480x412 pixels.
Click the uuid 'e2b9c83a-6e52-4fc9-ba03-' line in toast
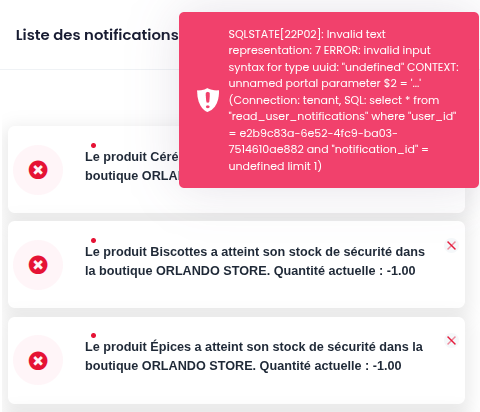[313, 133]
